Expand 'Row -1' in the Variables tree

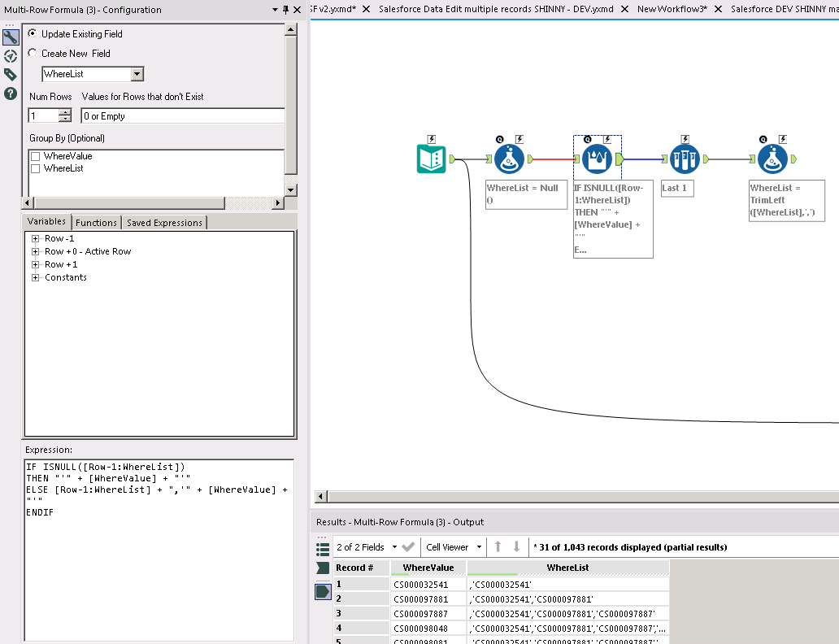[x=36, y=237]
